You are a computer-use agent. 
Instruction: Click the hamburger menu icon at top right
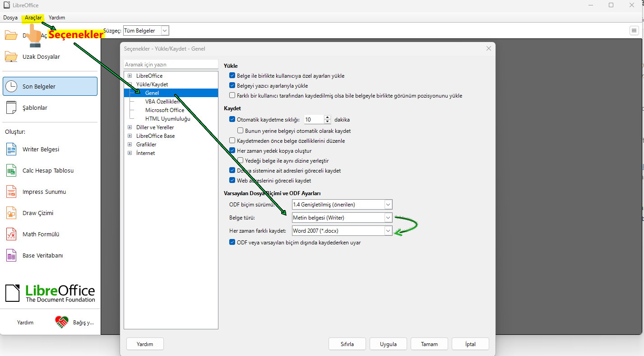[x=634, y=31]
